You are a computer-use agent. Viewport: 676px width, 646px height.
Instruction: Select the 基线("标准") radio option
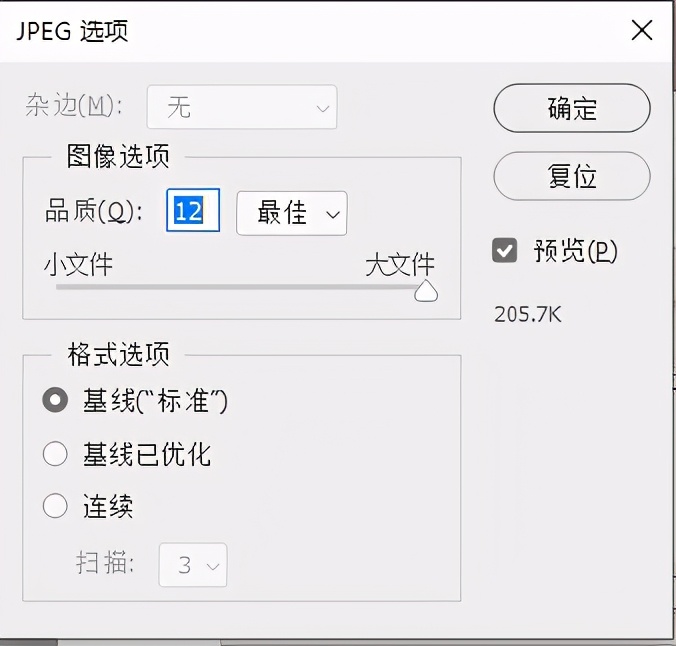55,401
